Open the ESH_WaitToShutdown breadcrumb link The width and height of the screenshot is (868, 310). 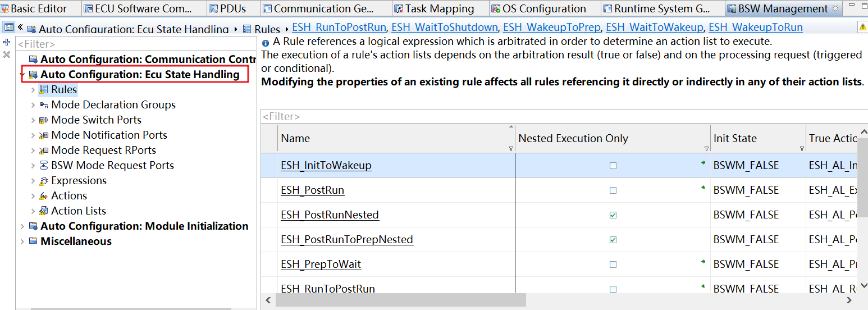(444, 28)
